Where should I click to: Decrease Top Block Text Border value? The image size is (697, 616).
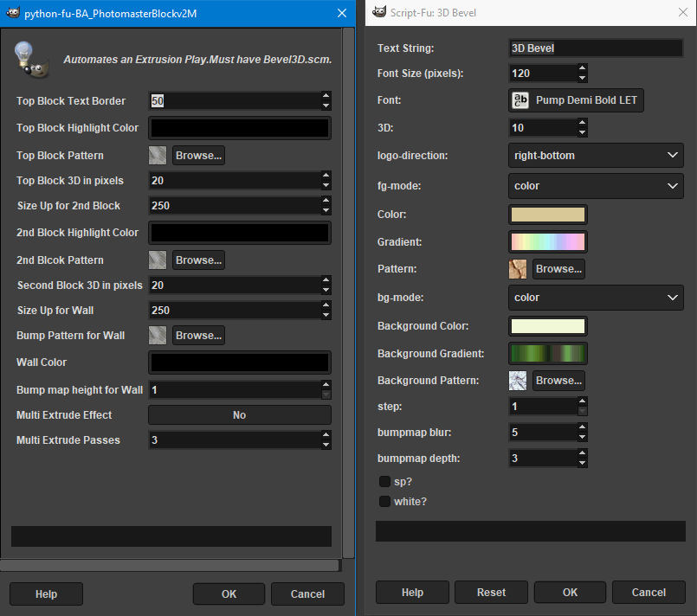click(x=326, y=106)
